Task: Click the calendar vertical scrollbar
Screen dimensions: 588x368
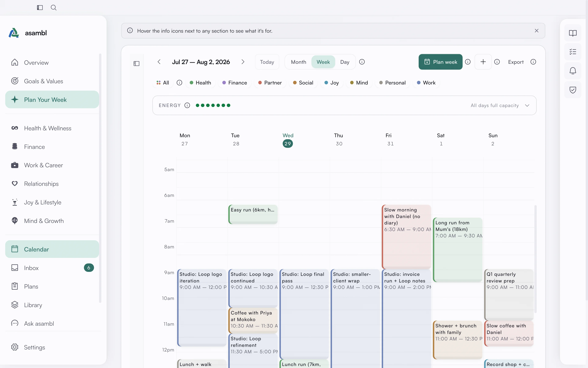Action: click(535, 259)
